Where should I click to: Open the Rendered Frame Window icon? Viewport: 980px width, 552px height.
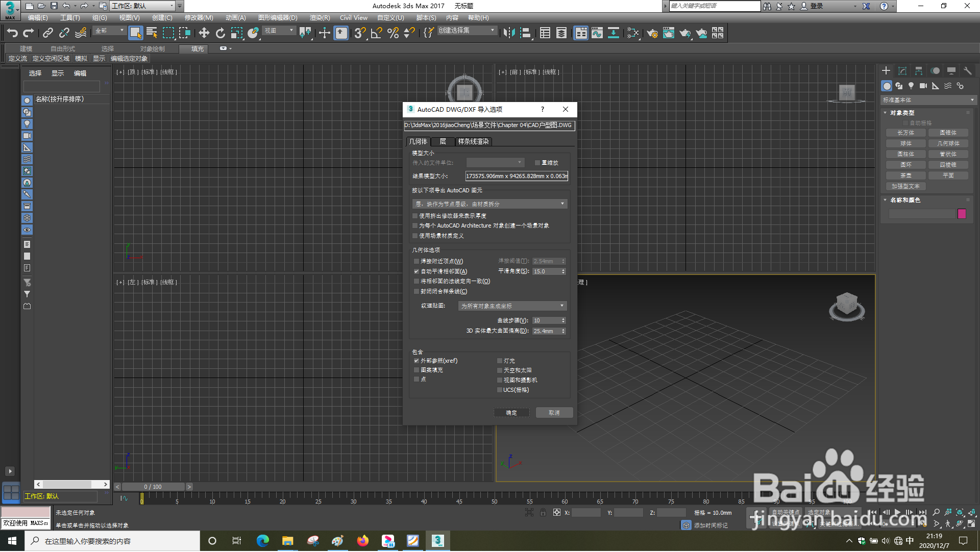(668, 33)
